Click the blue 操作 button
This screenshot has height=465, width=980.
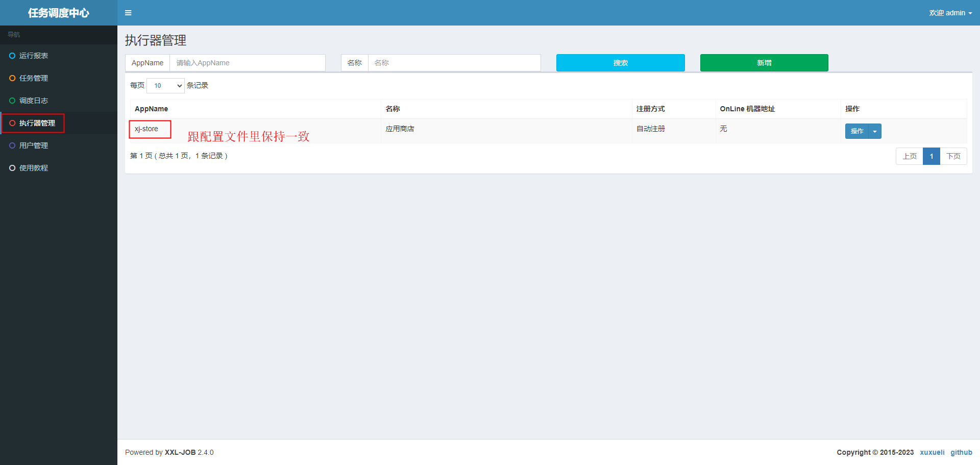(857, 131)
